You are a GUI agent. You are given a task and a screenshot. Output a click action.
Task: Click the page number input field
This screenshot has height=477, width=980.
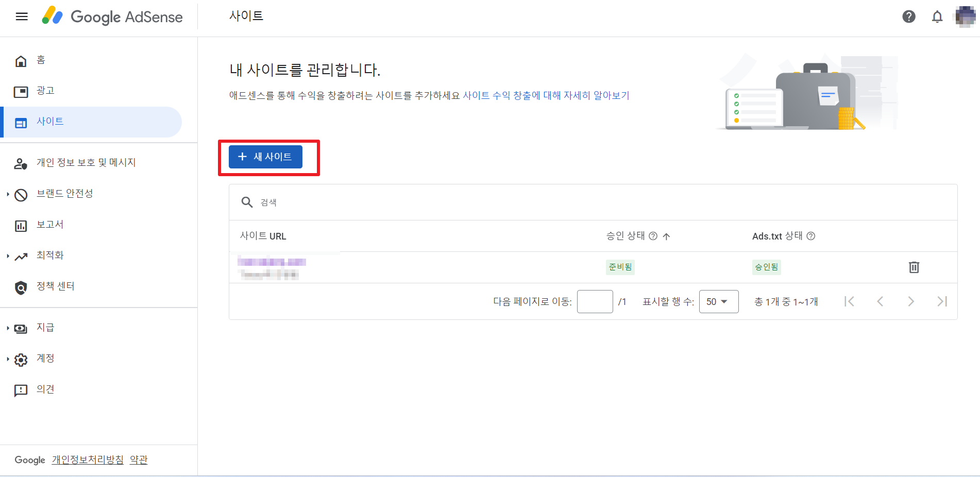pos(595,301)
